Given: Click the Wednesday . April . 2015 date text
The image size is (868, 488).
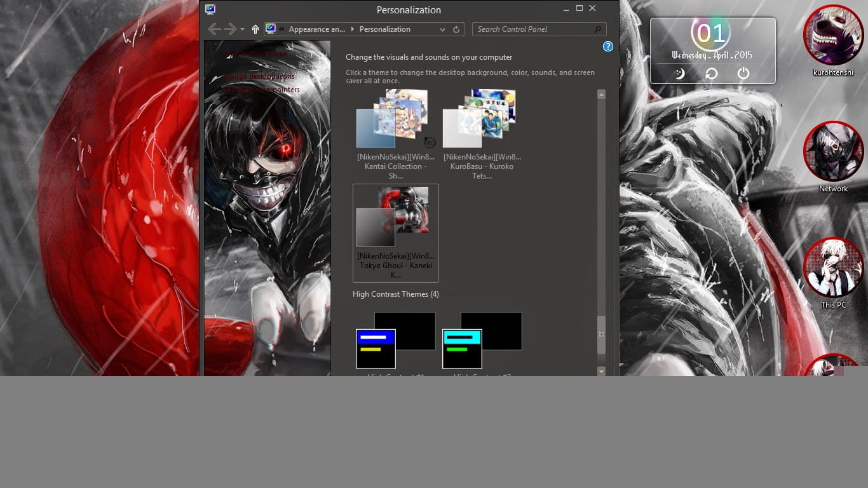Looking at the screenshot, I should (x=712, y=55).
